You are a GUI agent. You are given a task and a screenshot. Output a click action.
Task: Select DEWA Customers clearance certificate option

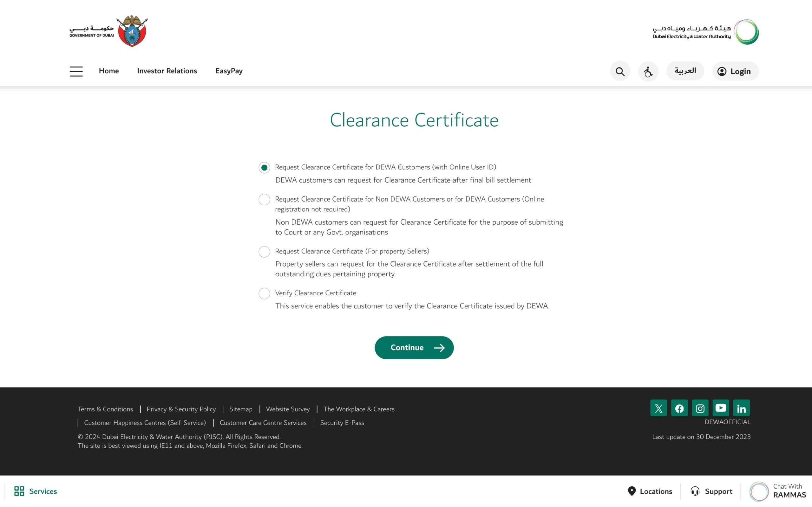point(264,168)
